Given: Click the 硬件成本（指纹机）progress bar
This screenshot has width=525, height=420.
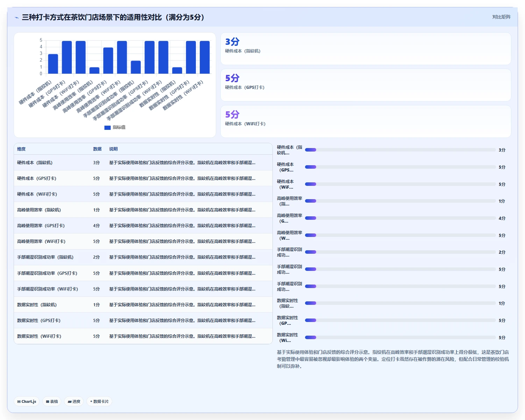Looking at the screenshot, I should tap(400, 150).
